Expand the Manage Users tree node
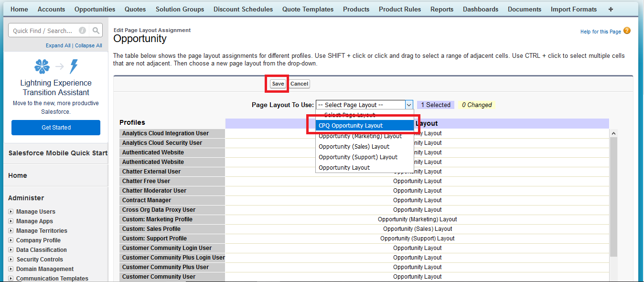This screenshot has width=644, height=282. click(x=11, y=212)
